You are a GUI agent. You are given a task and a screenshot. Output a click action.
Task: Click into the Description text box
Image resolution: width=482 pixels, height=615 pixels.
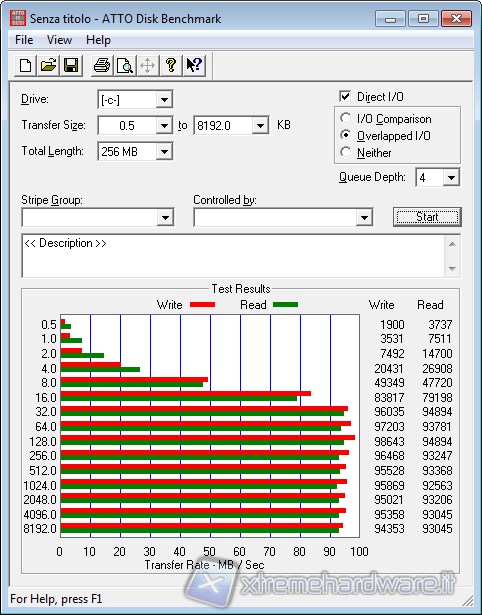tap(234, 256)
